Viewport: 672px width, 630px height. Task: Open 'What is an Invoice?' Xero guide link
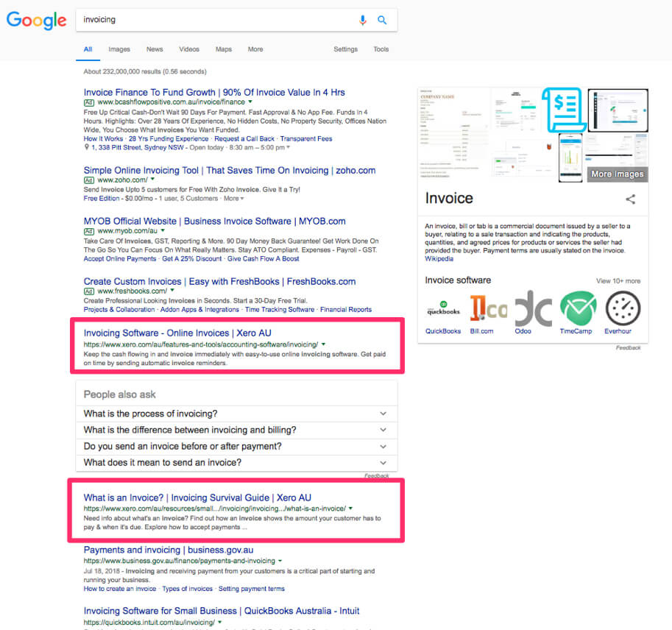coord(197,498)
